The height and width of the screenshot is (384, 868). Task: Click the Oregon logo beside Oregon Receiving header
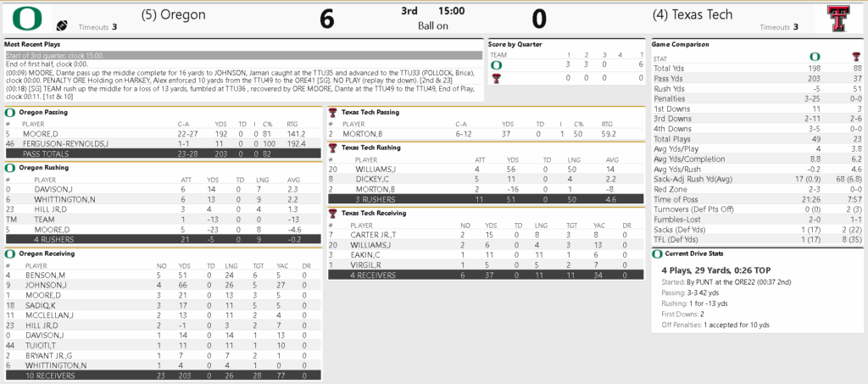[x=10, y=253]
